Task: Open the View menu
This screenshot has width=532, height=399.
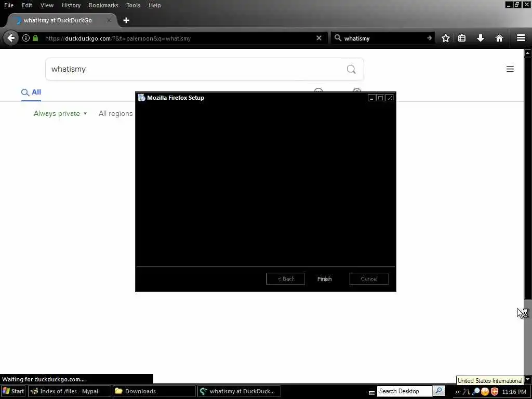Action: 47,5
